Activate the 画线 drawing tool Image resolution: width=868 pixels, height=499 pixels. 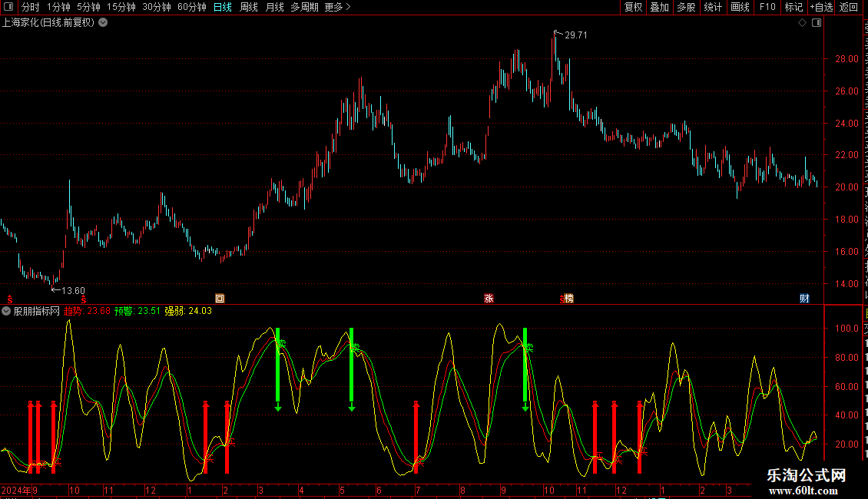(x=740, y=7)
